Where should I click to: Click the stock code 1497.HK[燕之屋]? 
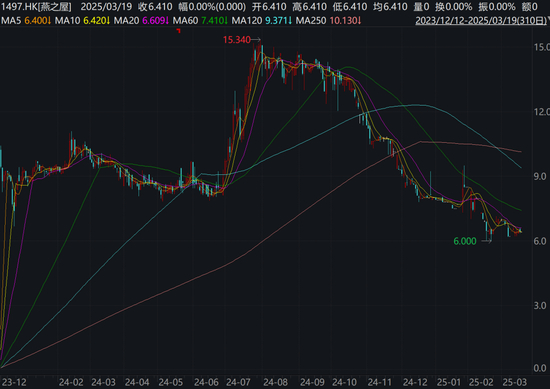[x=36, y=7]
